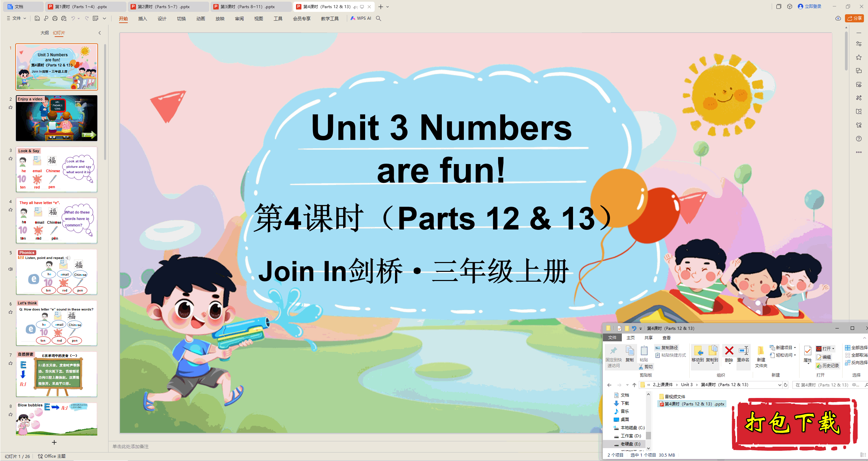The width and height of the screenshot is (868, 461).
Task: Open the tab list dropdown beside plus
Action: [x=388, y=7]
